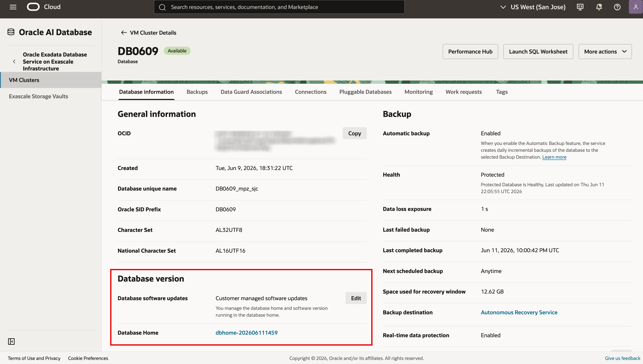Screen dimensions: 643x364
Task: Select VM Clusters in the sidebar
Action: (x=51, y=80)
